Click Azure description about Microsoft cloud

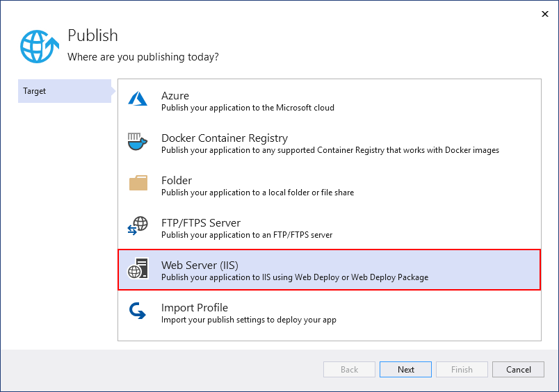coord(248,108)
